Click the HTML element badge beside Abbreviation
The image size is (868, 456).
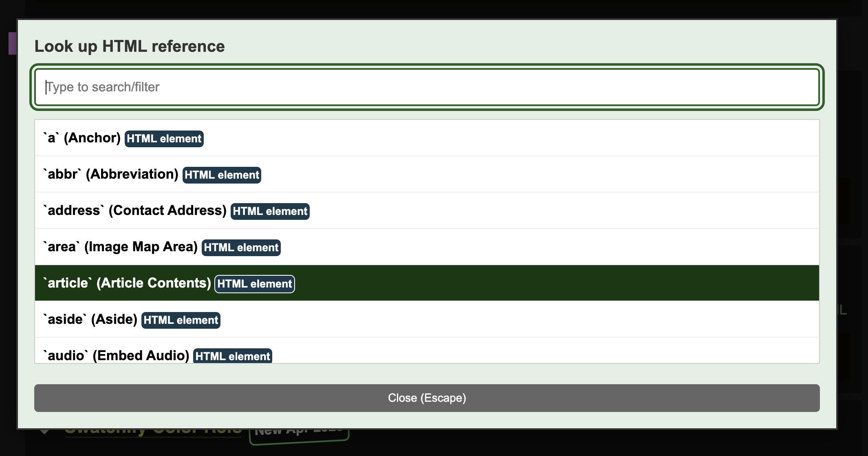[x=222, y=175]
